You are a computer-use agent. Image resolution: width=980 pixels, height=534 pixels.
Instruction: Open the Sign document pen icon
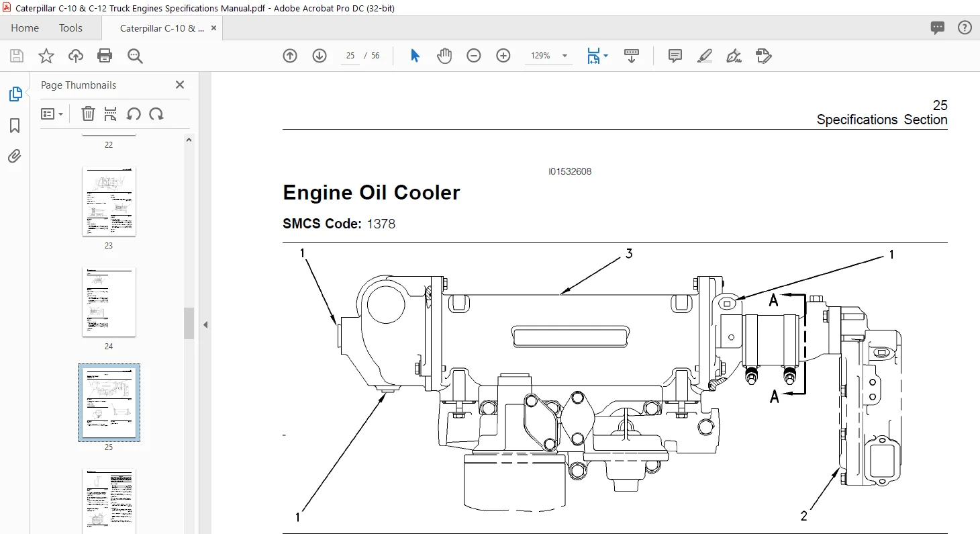click(x=734, y=56)
